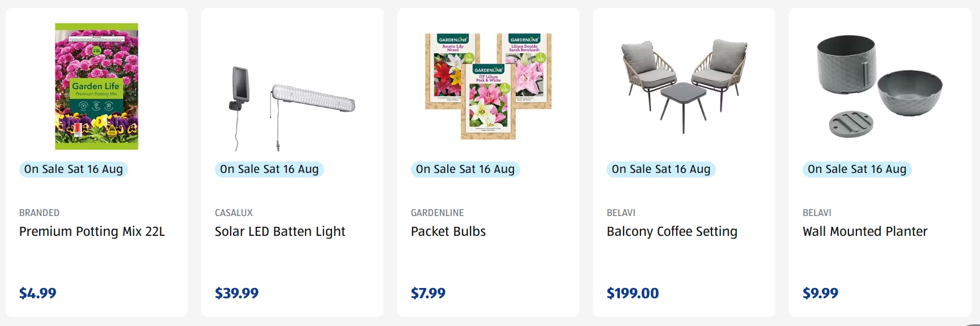Click the $7.99 Packet Bulbs price
The width and height of the screenshot is (980, 326).
[x=428, y=293]
